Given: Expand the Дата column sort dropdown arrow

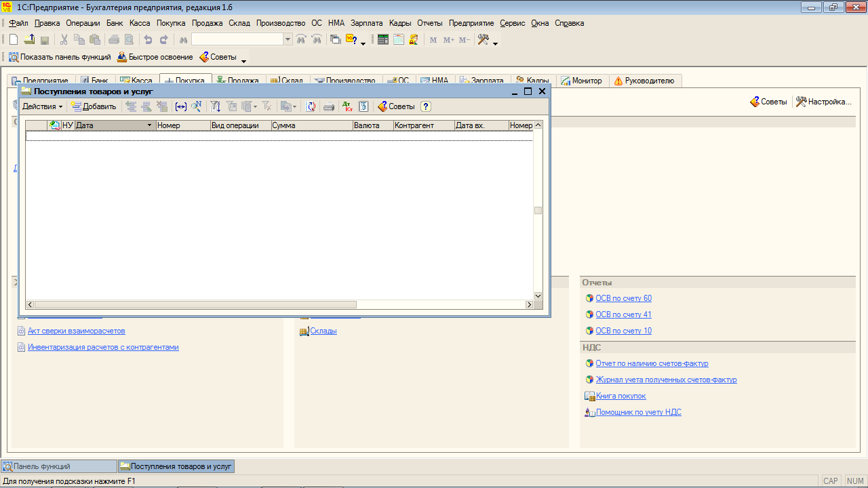Looking at the screenshot, I should [150, 125].
